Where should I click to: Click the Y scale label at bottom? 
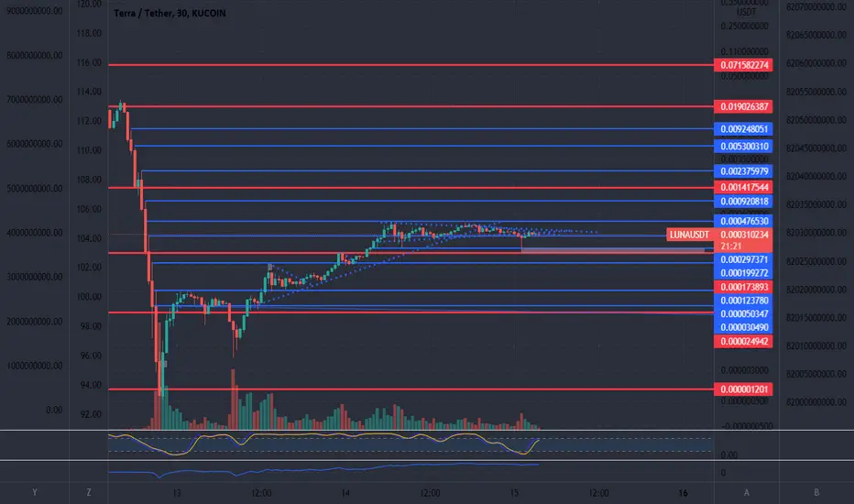[34, 493]
